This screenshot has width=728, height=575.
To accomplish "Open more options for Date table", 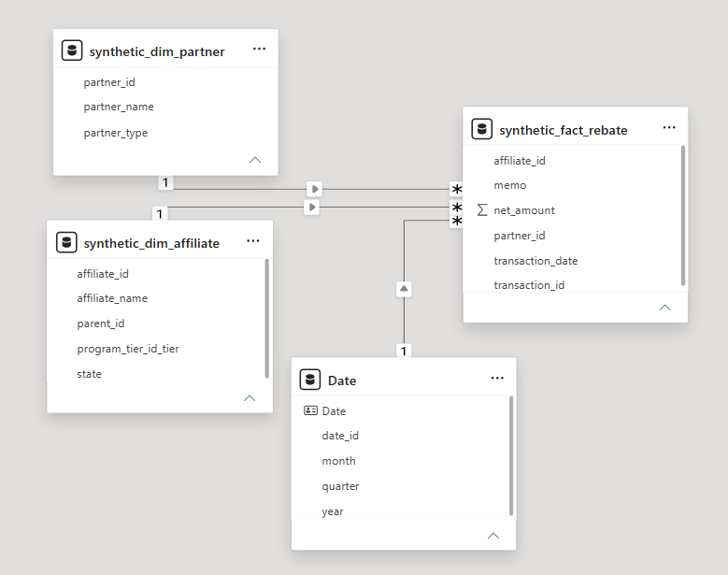I will pos(497,378).
